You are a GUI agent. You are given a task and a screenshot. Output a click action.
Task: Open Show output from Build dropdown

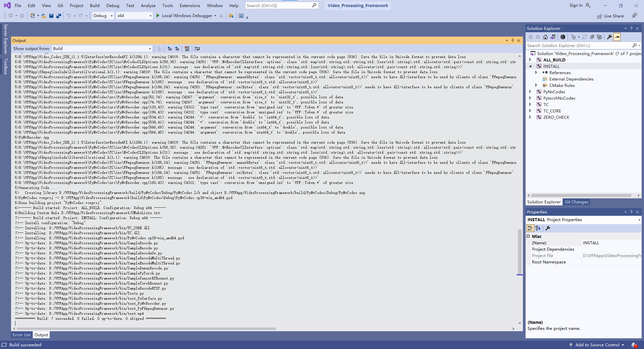point(102,49)
